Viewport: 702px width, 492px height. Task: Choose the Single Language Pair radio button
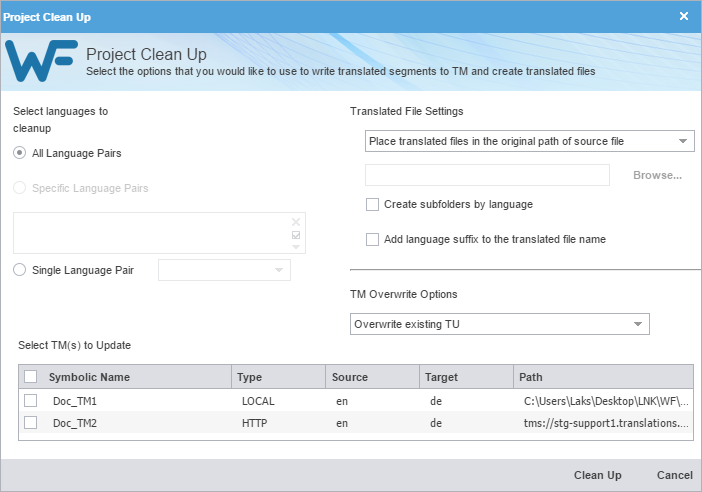[x=20, y=269]
